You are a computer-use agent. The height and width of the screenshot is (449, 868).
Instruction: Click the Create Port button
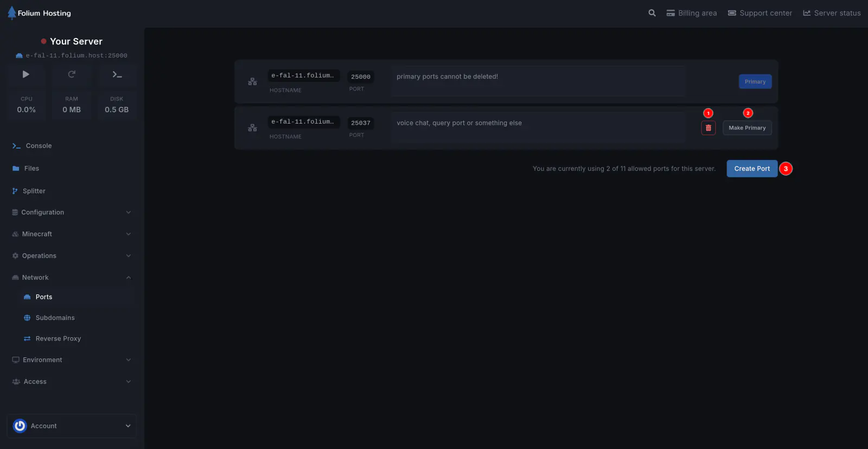pyautogui.click(x=752, y=169)
